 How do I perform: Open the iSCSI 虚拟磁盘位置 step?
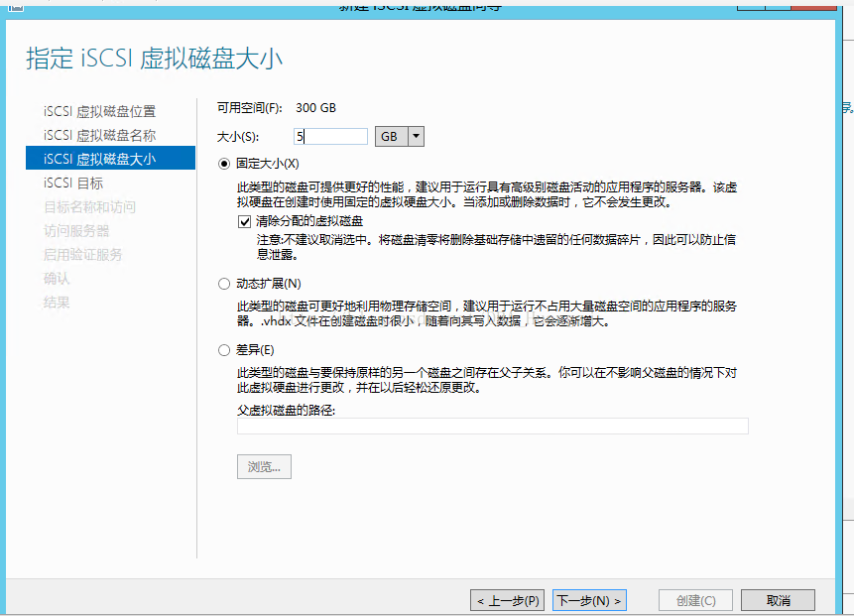tap(99, 111)
